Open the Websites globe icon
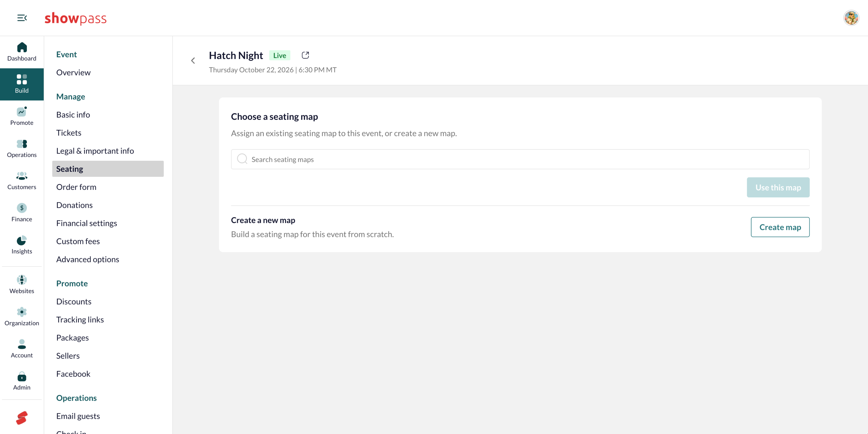The image size is (868, 434). click(22, 280)
